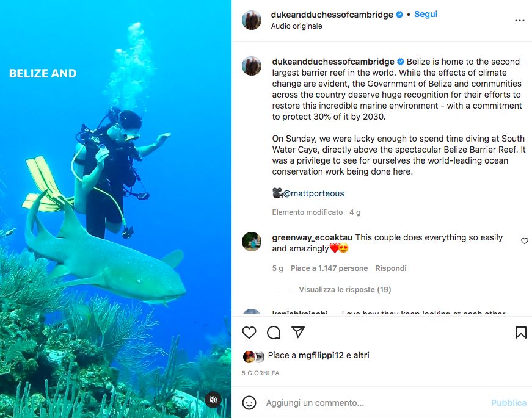Open the emoji picker in comment field
Screen dimensions: 532x418
coord(249,403)
